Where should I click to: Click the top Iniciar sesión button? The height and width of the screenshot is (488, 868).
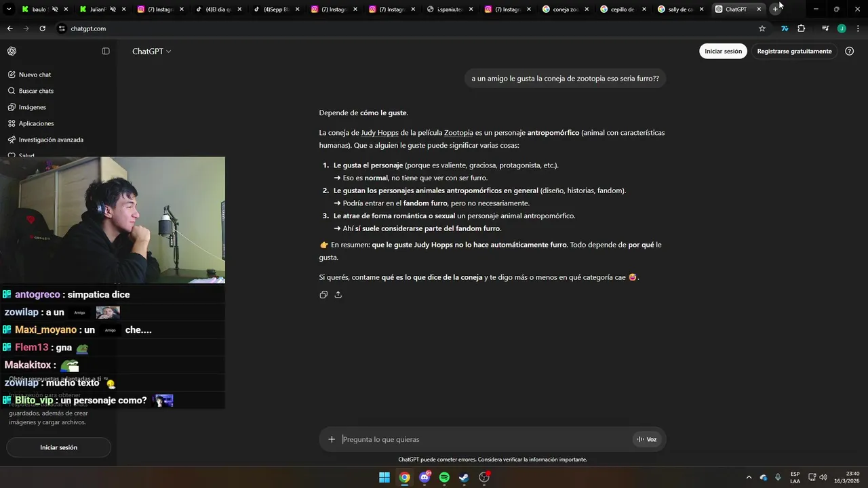pyautogui.click(x=723, y=51)
